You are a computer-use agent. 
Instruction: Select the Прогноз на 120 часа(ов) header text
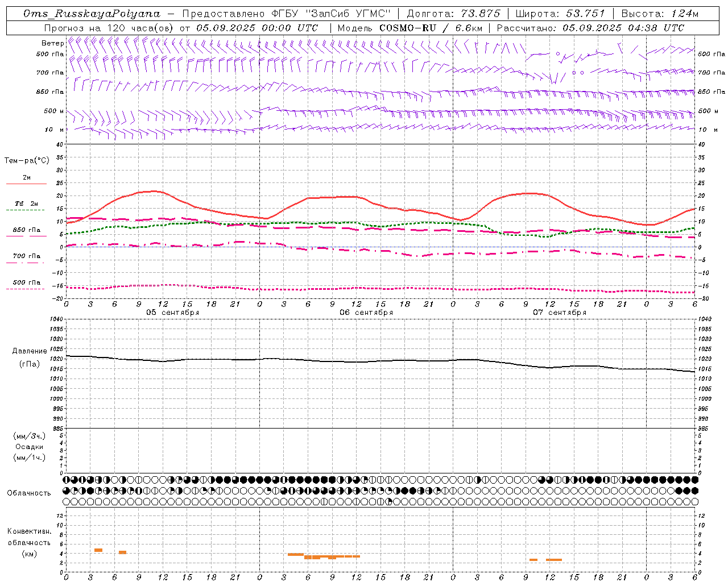(x=181, y=28)
